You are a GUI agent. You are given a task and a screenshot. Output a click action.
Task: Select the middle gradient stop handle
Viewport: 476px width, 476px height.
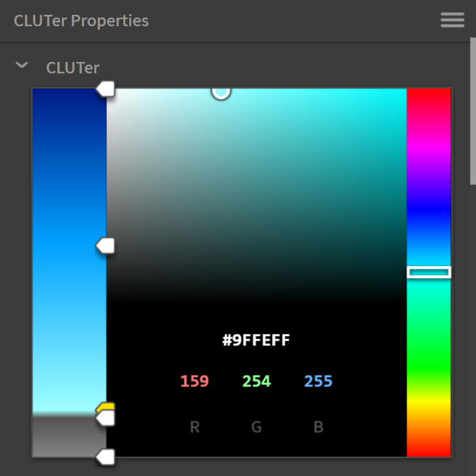pyautogui.click(x=105, y=246)
